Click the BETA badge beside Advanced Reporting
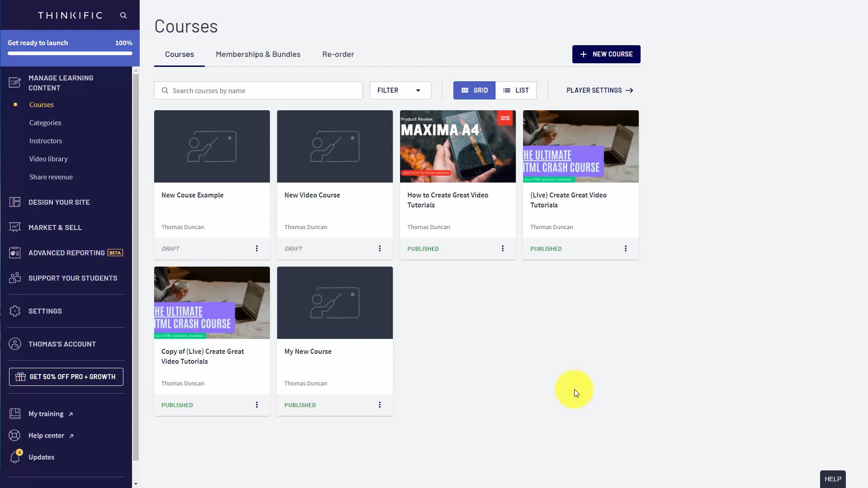This screenshot has height=488, width=868. pyautogui.click(x=115, y=253)
